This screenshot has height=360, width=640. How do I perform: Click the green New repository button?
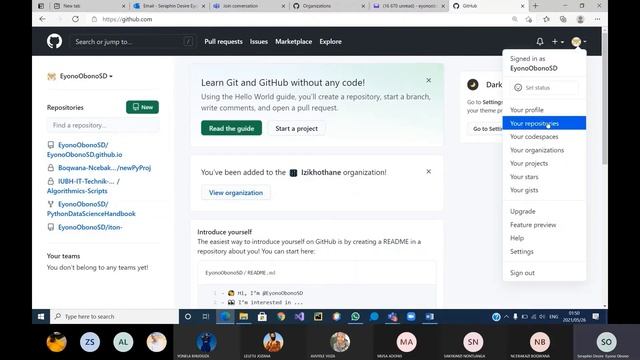(x=142, y=107)
